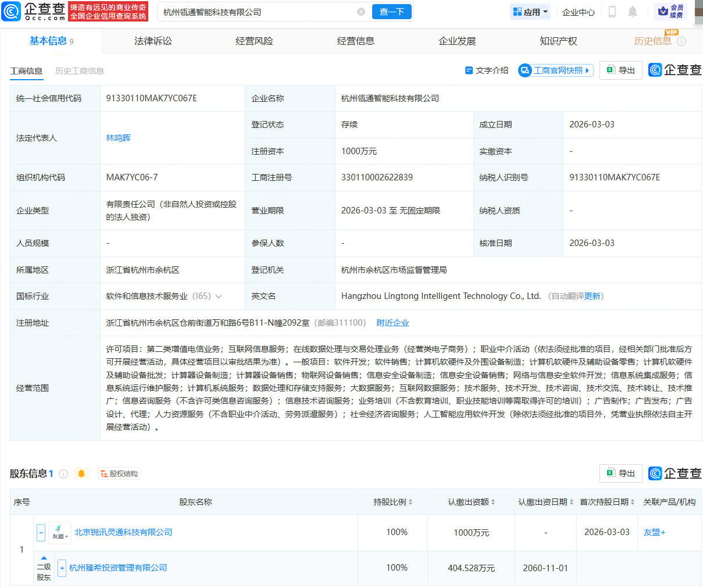The image size is (703, 588).
Task: Click the info circle beside 股东信息
Action: pyautogui.click(x=63, y=473)
